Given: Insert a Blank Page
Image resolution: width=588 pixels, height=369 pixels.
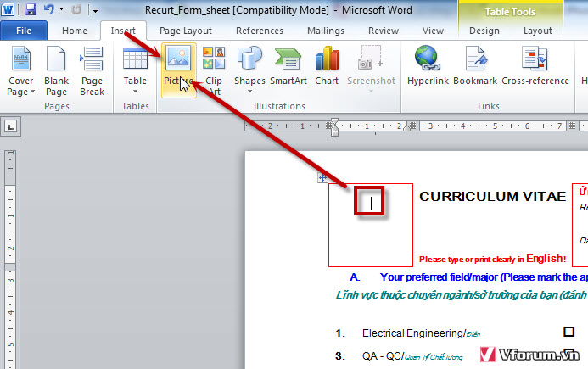Looking at the screenshot, I should click(56, 70).
